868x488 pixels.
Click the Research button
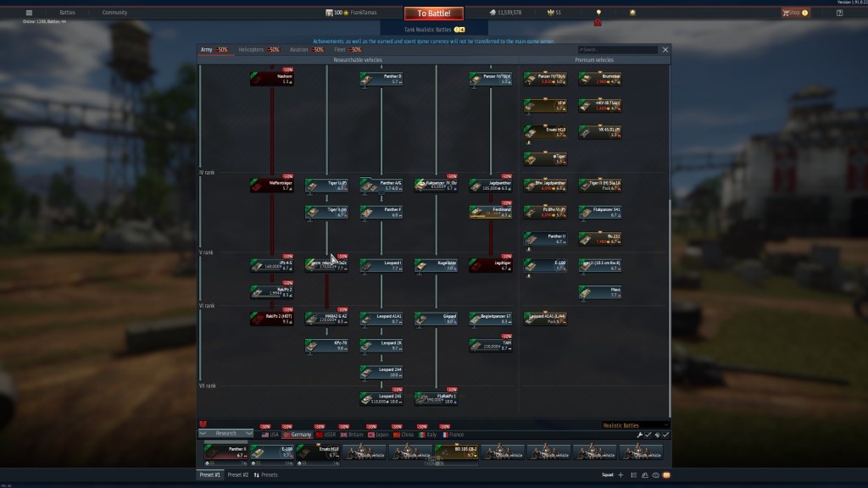point(226,434)
